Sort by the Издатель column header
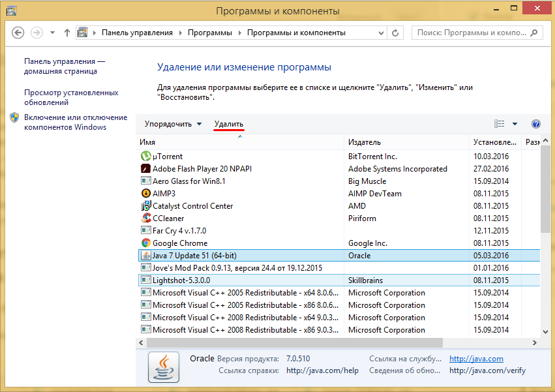Viewport: 555px width, 392px height. pos(365,142)
